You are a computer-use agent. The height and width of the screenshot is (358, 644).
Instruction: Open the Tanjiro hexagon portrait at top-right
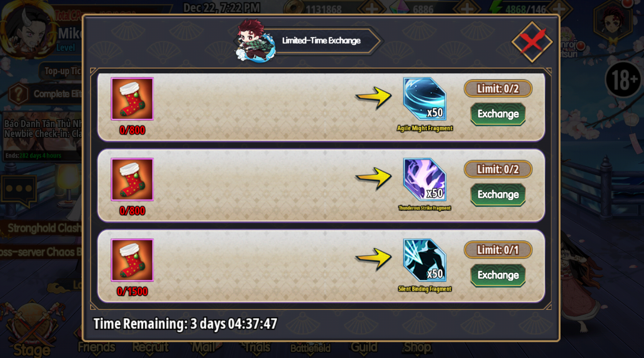614,22
